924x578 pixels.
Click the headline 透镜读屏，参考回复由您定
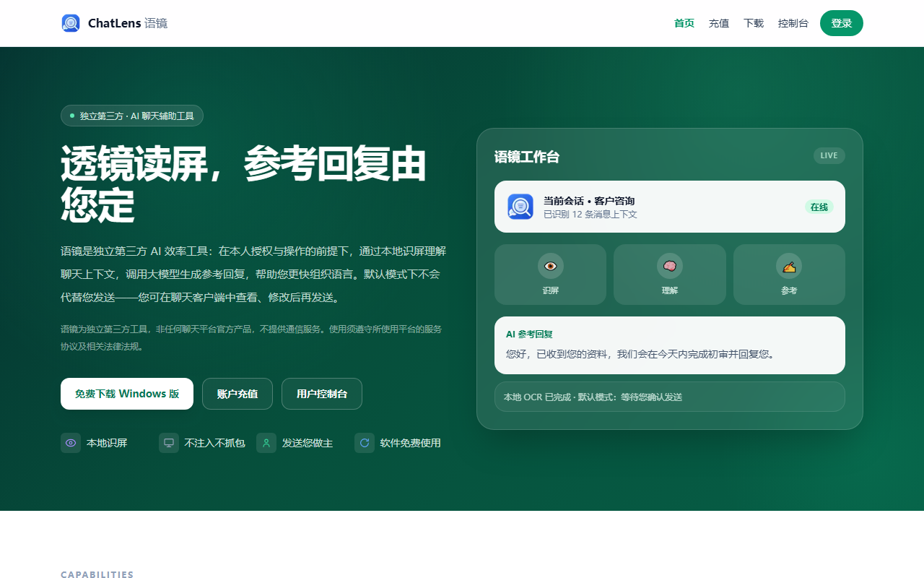[243, 184]
